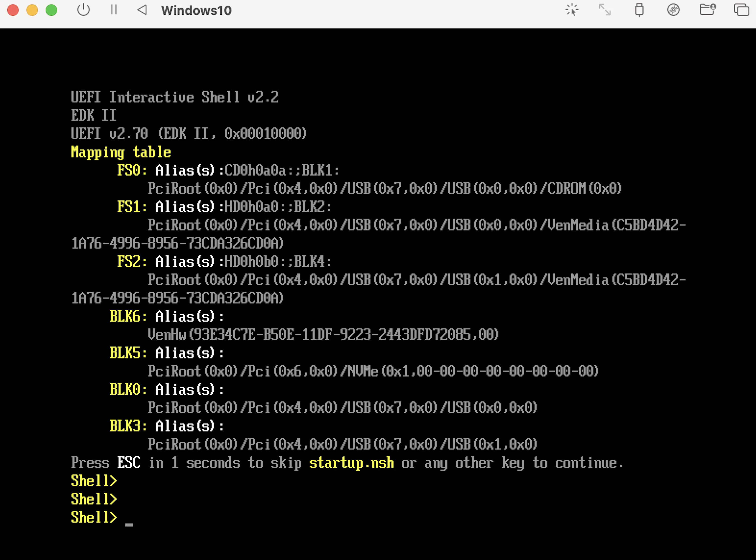Click the yellow Mapping table heading
Image resolution: width=756 pixels, height=560 pixels.
(x=121, y=152)
